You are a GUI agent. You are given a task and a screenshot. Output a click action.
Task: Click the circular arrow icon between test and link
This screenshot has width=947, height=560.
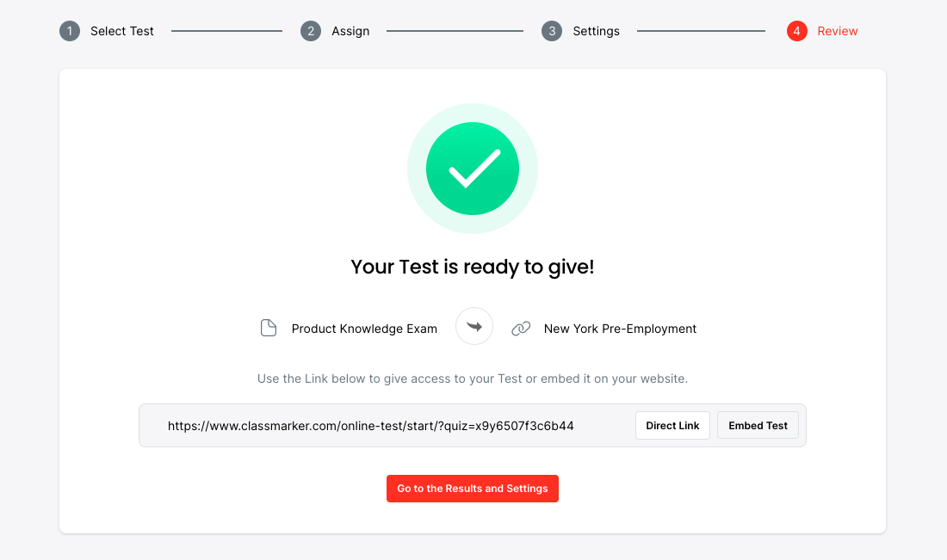point(474,327)
